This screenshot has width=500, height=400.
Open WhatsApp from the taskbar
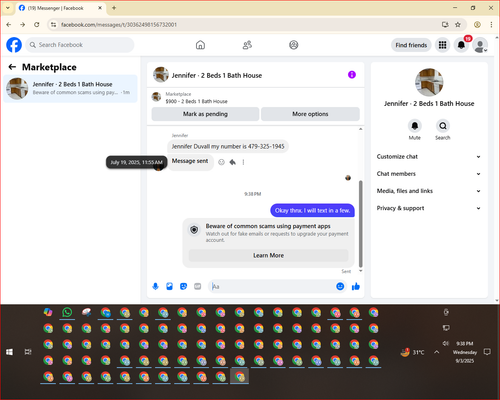click(x=67, y=312)
